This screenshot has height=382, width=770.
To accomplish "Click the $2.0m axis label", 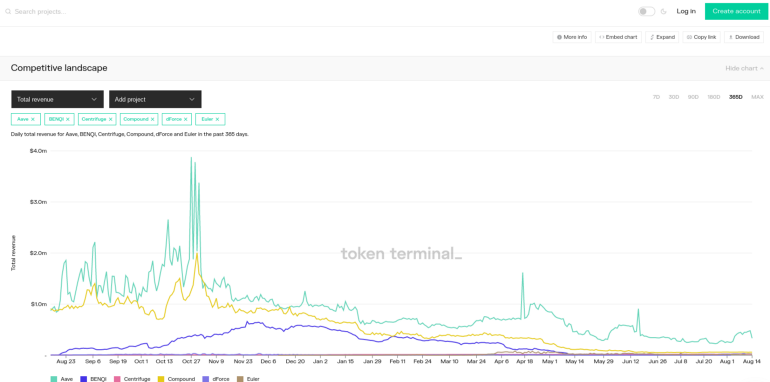I will [x=38, y=253].
